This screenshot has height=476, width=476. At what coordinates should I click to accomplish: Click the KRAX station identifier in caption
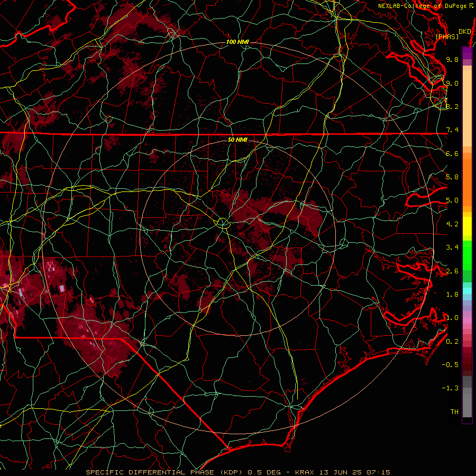pos(306,472)
